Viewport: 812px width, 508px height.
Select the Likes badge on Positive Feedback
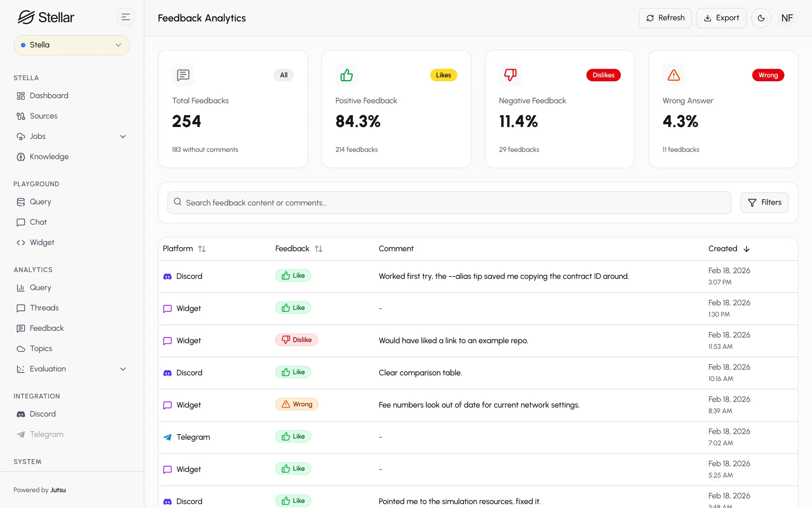point(443,75)
